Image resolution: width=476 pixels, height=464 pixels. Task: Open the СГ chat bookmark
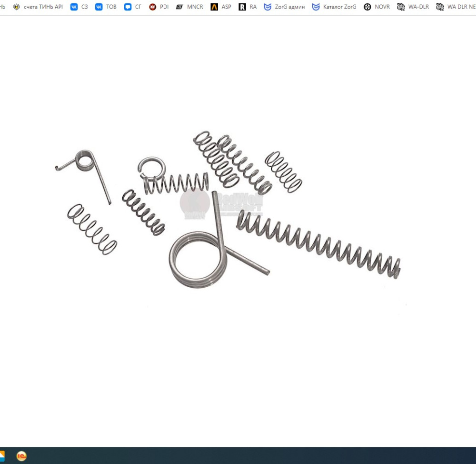click(133, 7)
